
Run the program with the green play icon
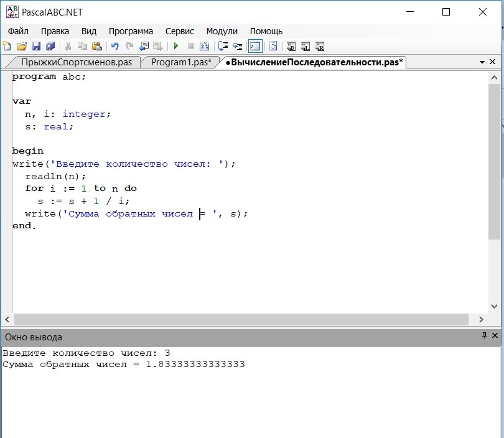[176, 46]
